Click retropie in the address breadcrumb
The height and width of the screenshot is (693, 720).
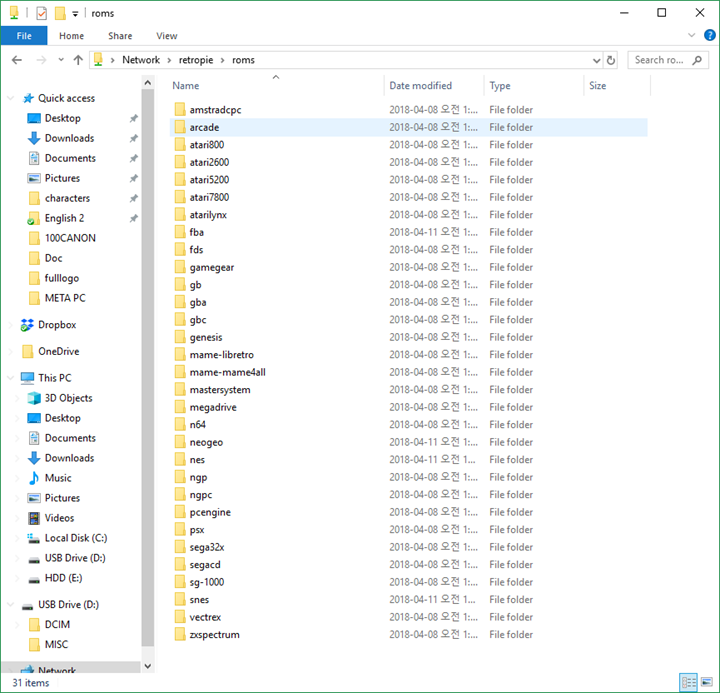[196, 60]
